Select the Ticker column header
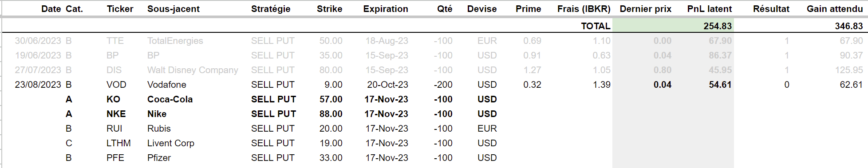Screen dimensions: 868x168 (120, 9)
